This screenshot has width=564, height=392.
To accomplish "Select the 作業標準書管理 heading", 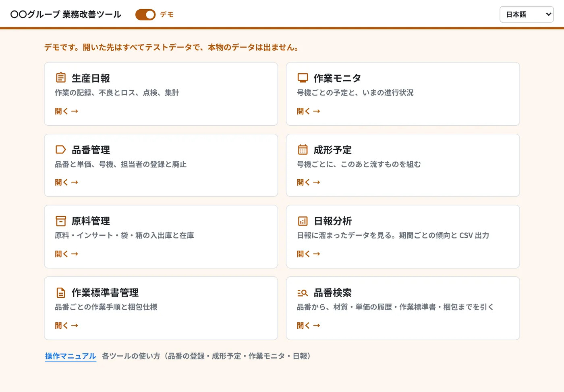I will [105, 293].
